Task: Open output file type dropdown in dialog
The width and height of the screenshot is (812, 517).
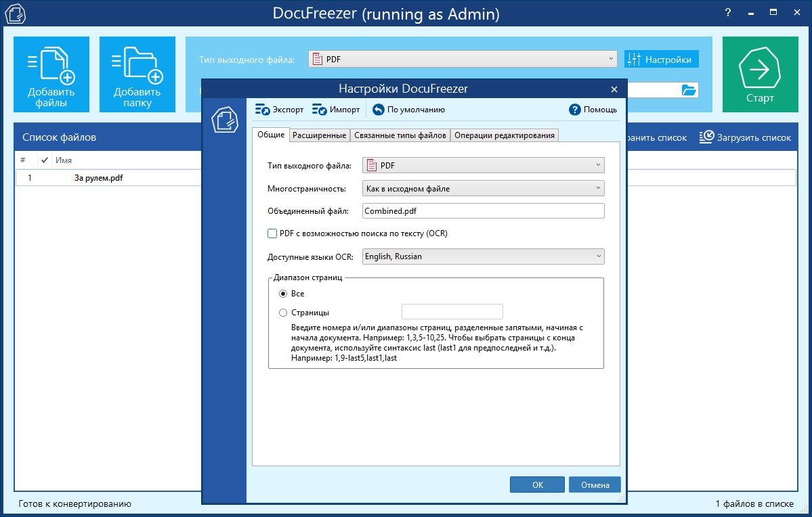Action: pos(483,165)
